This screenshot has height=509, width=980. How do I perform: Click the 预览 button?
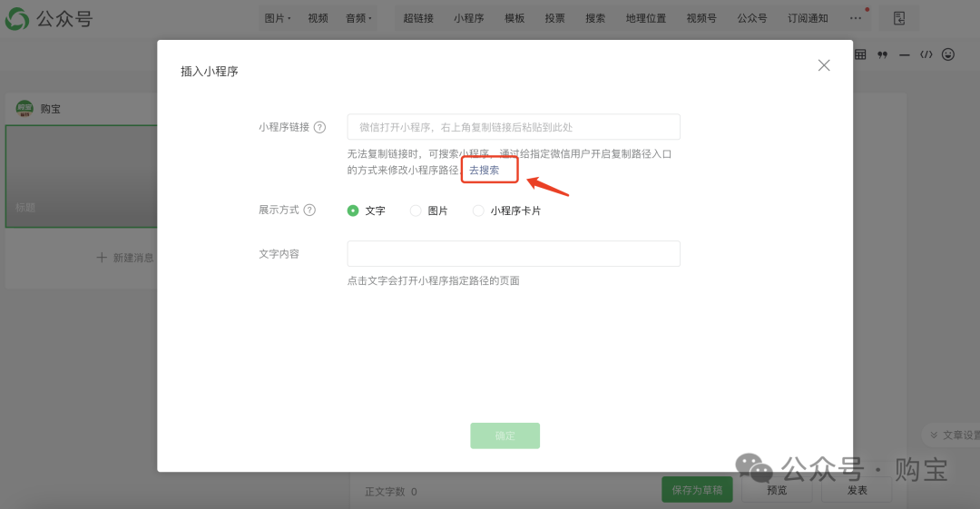pyautogui.click(x=777, y=490)
